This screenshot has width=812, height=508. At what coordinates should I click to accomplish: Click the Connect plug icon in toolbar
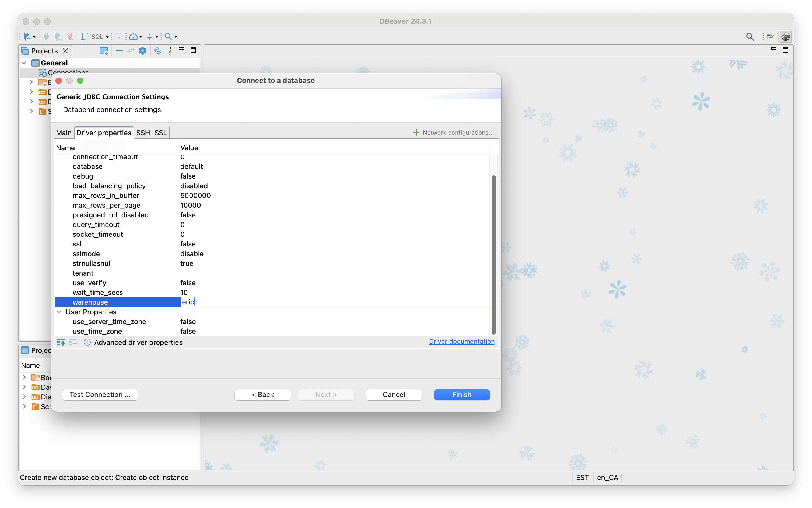(46, 37)
